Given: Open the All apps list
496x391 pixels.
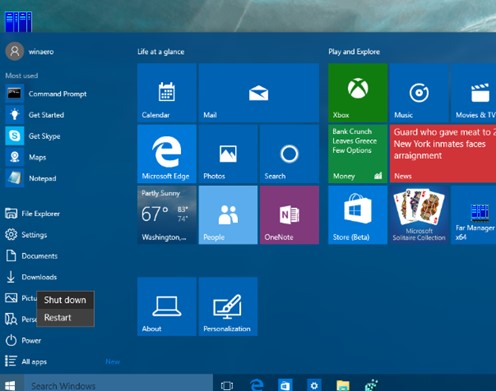Looking at the screenshot, I should click(26, 361).
